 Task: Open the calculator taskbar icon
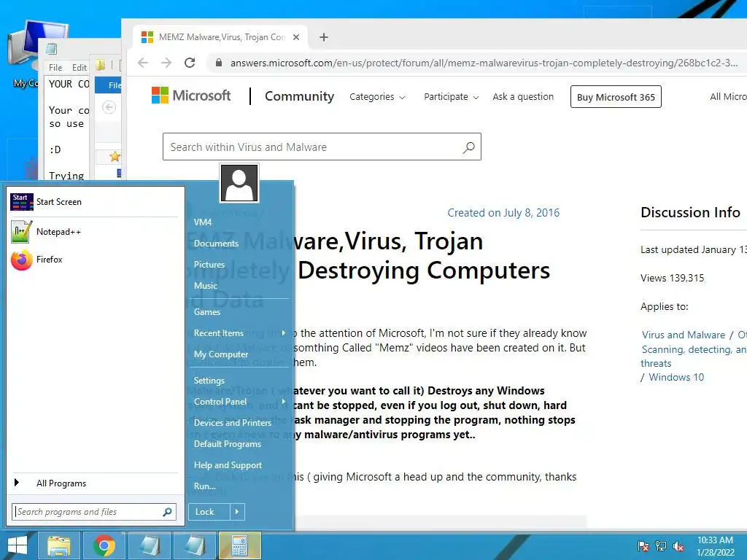tap(239, 545)
